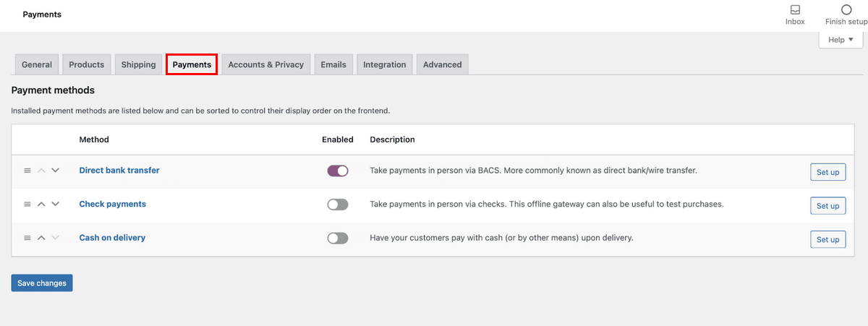This screenshot has width=868, height=326.
Task: Move Direct bank transfer down with arrow
Action: click(55, 171)
